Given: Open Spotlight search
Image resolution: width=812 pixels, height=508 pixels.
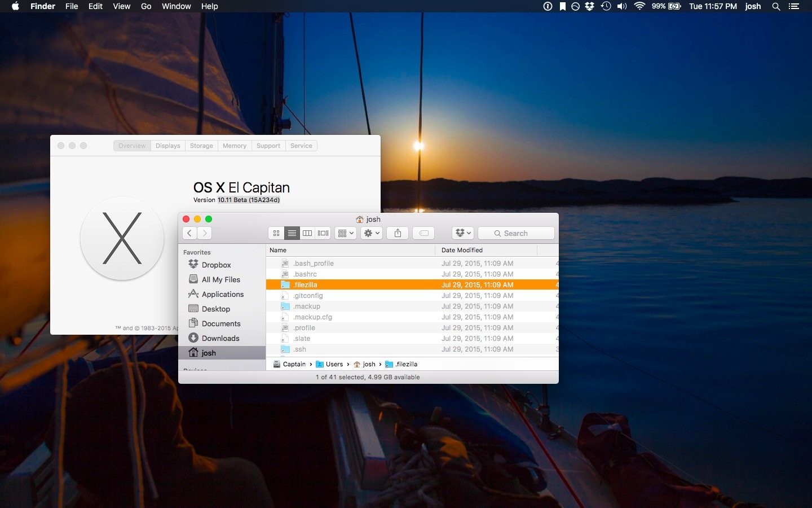Looking at the screenshot, I should click(776, 6).
